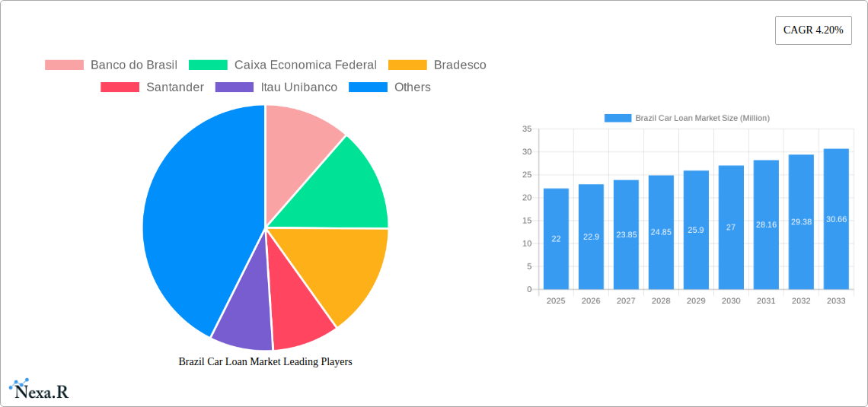This screenshot has width=868, height=407.
Task: Click the 10 y-axis label
Action: tap(527, 243)
